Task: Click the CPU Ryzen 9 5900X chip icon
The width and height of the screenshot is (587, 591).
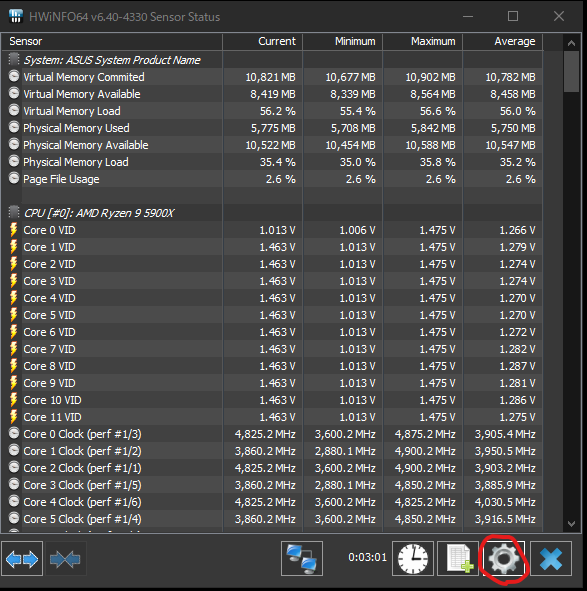Action: (14, 212)
